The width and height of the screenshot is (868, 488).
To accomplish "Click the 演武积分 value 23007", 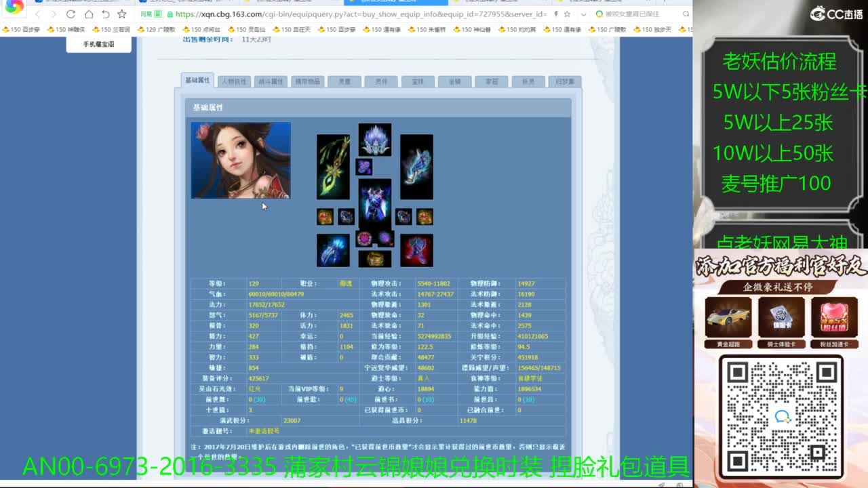I will click(293, 421).
